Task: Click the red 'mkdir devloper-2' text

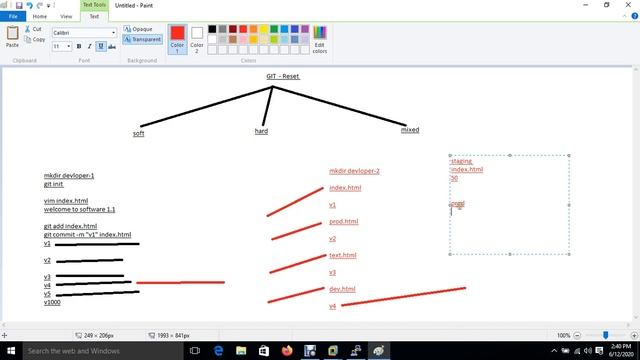Action: coord(354,171)
